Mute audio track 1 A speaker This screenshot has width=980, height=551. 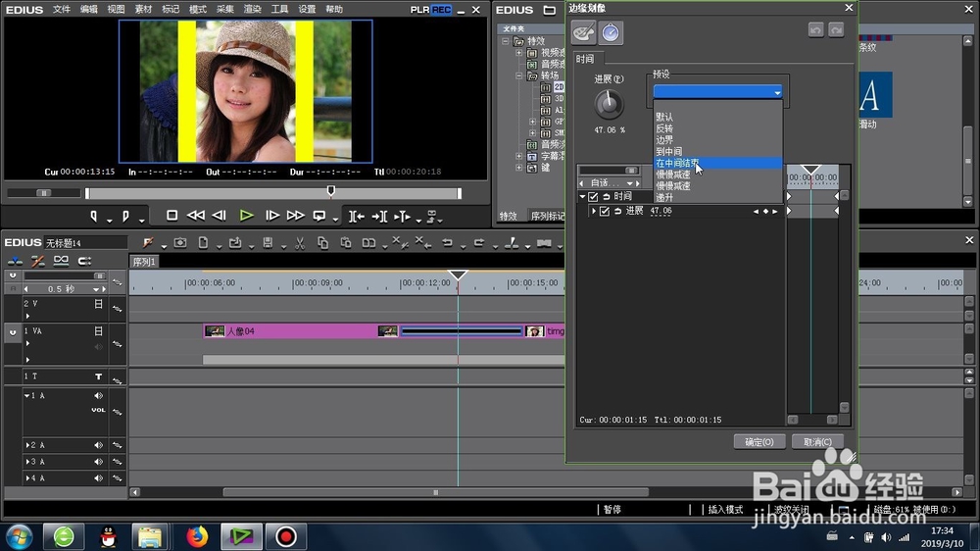[98, 396]
